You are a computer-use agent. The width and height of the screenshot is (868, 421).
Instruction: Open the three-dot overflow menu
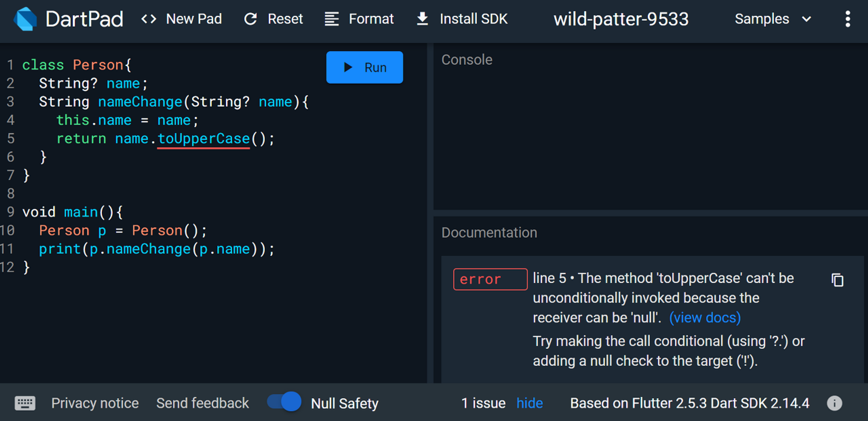[848, 19]
